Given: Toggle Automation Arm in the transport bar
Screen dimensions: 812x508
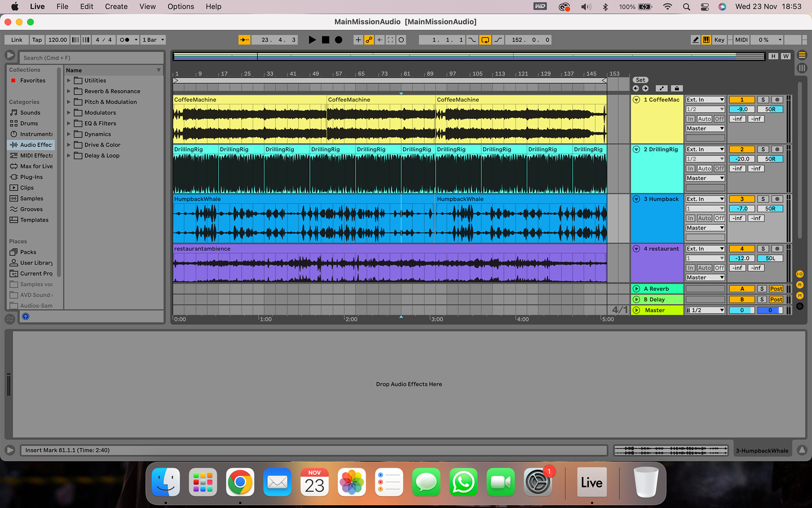Looking at the screenshot, I should click(369, 40).
